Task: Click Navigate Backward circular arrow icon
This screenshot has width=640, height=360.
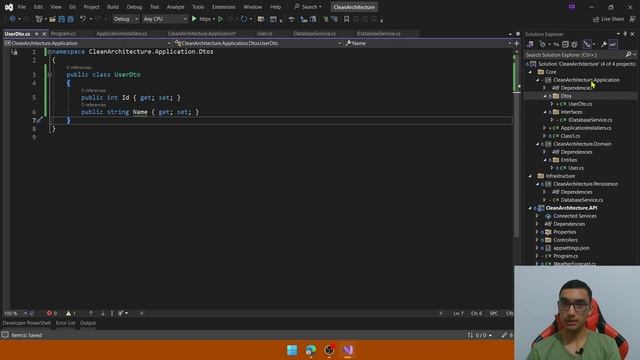Action: click(12, 19)
